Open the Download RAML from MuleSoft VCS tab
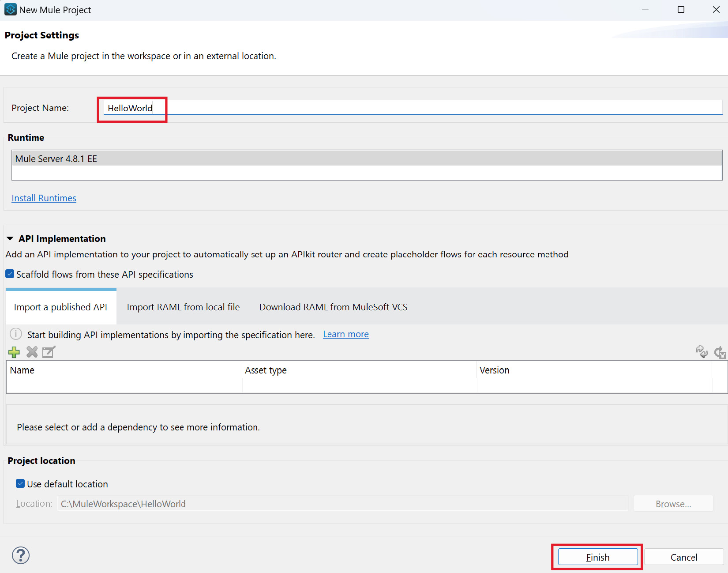Image resolution: width=728 pixels, height=573 pixels. click(333, 306)
